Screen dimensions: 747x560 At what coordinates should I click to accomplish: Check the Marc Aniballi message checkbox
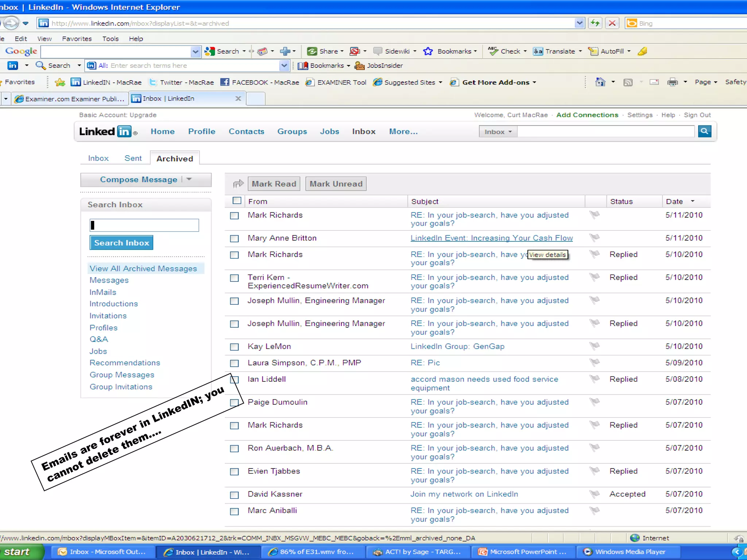pos(234,512)
